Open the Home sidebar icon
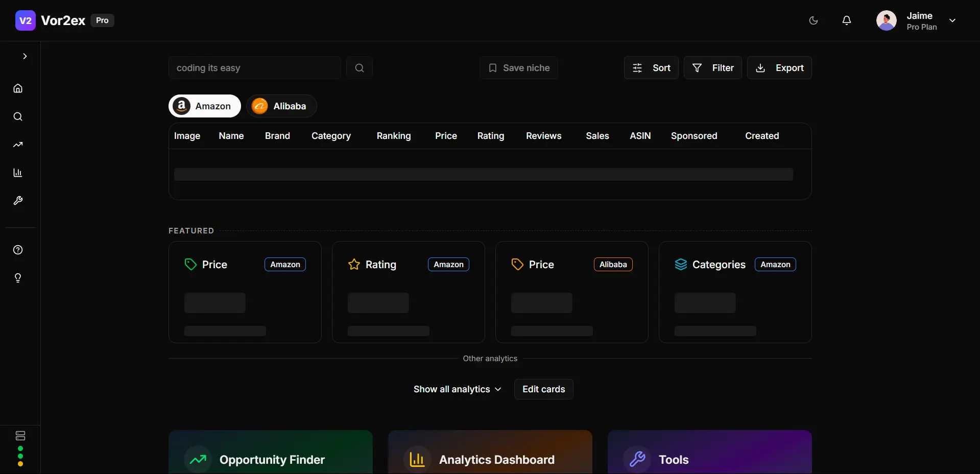This screenshot has height=474, width=980. (x=18, y=88)
